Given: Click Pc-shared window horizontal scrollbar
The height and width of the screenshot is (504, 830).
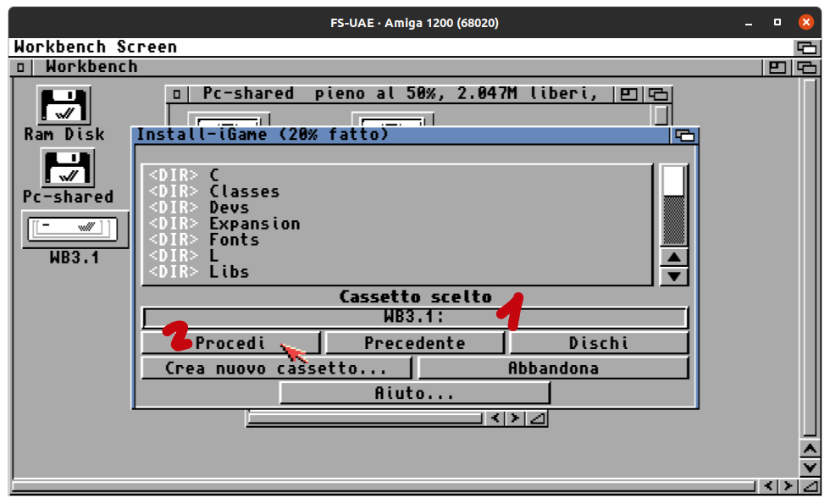Looking at the screenshot, I should point(365,418).
